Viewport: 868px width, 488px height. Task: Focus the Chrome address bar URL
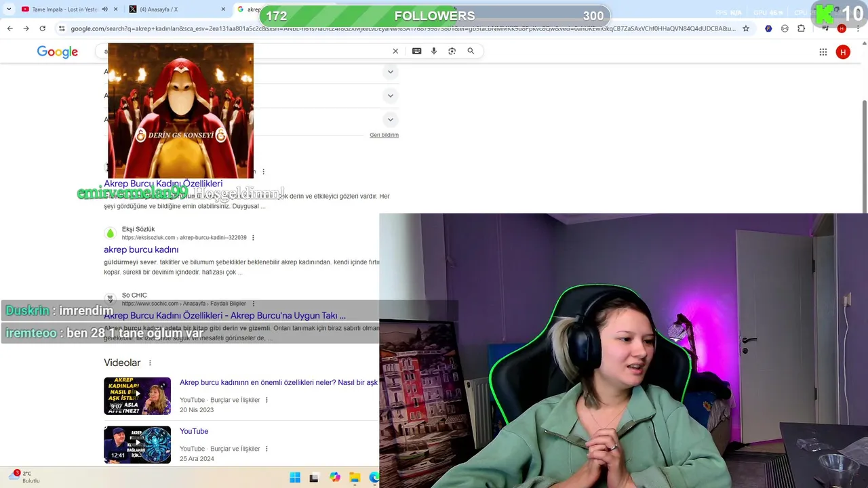pos(403,28)
